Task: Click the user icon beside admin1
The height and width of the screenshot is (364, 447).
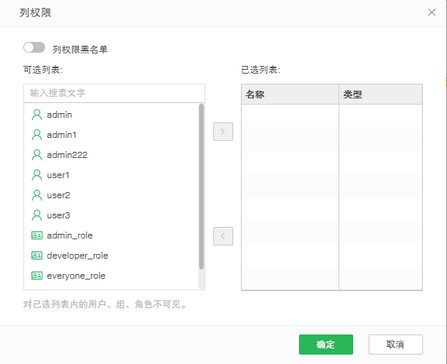Action: (x=37, y=135)
